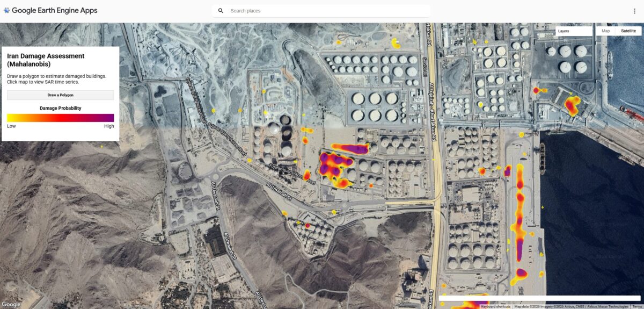
Task: Click the 'Draw a polygon to estimate' instructions
Action: (56, 78)
